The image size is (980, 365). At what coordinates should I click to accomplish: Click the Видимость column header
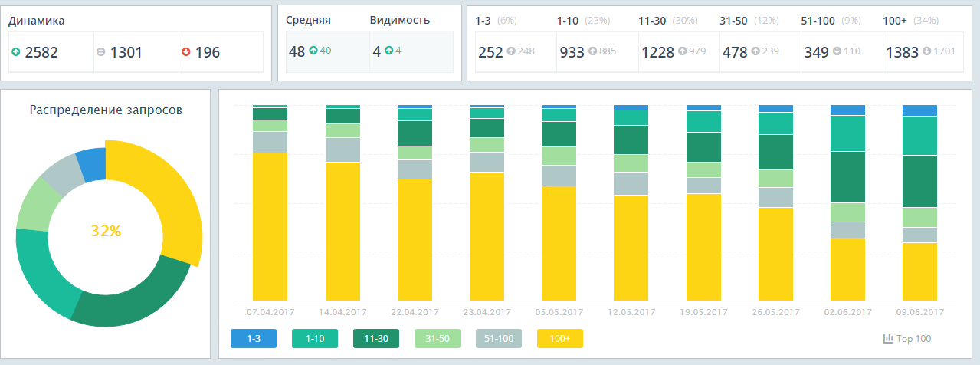[399, 20]
